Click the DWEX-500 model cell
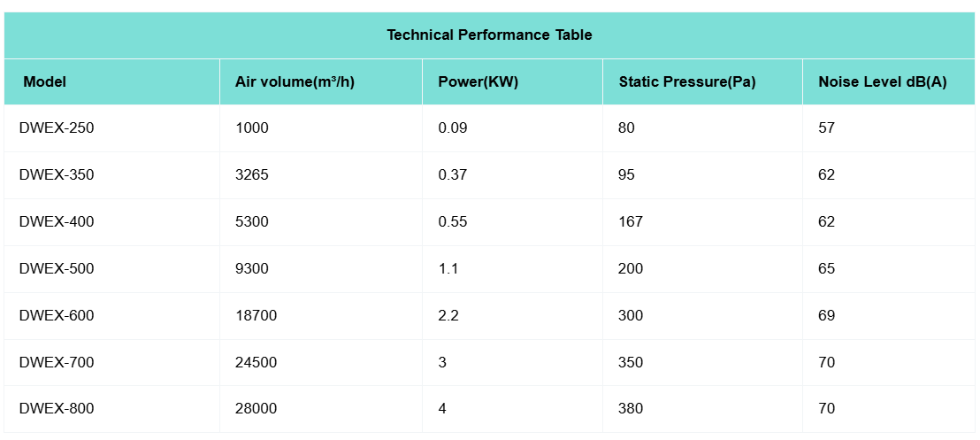 pyautogui.click(x=57, y=269)
